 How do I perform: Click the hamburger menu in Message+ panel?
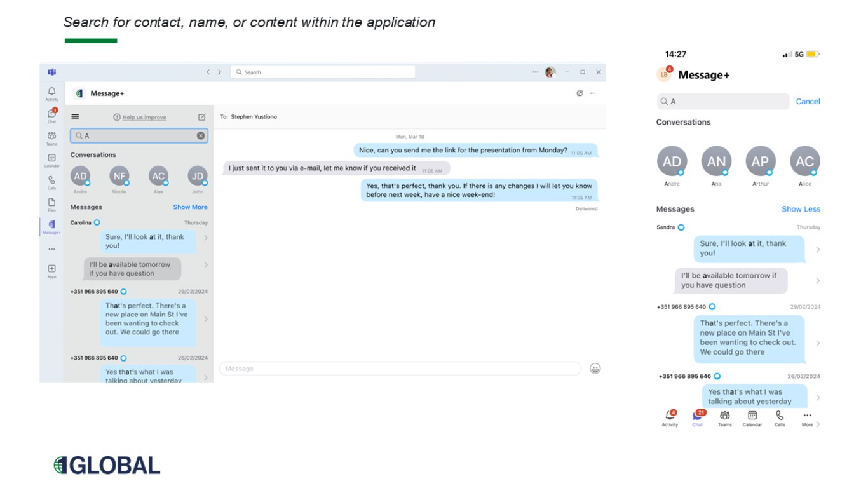[75, 117]
